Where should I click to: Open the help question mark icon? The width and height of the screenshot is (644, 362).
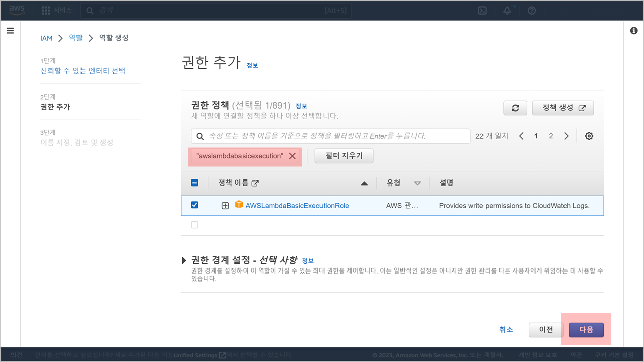point(532,11)
